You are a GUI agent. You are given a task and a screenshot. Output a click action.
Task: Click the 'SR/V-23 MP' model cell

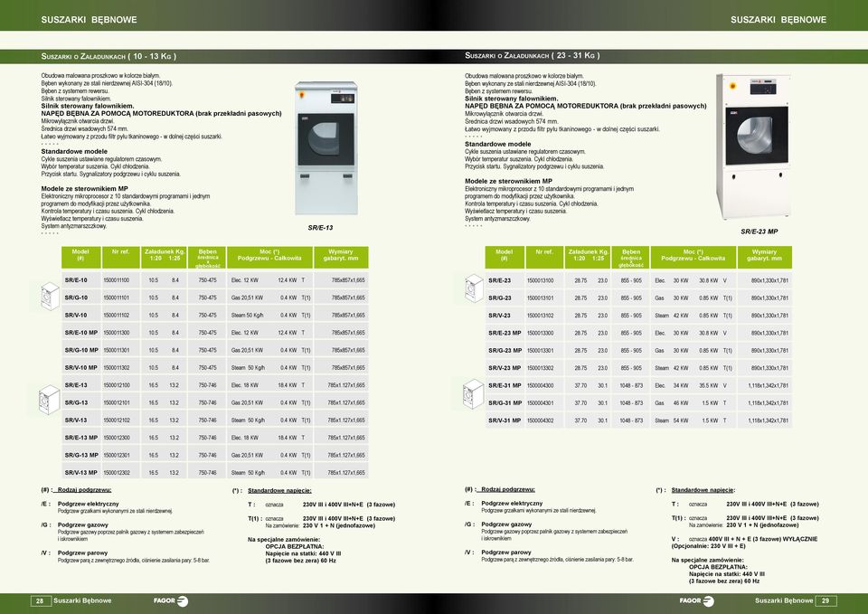click(x=505, y=368)
